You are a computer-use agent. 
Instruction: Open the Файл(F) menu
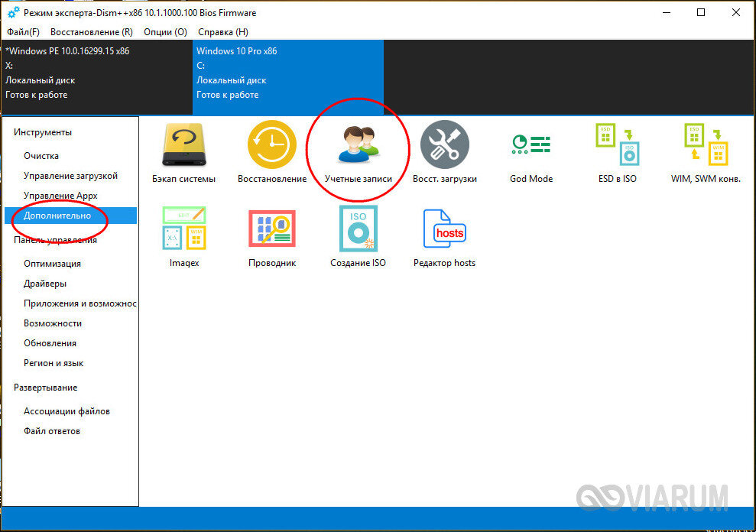click(23, 32)
